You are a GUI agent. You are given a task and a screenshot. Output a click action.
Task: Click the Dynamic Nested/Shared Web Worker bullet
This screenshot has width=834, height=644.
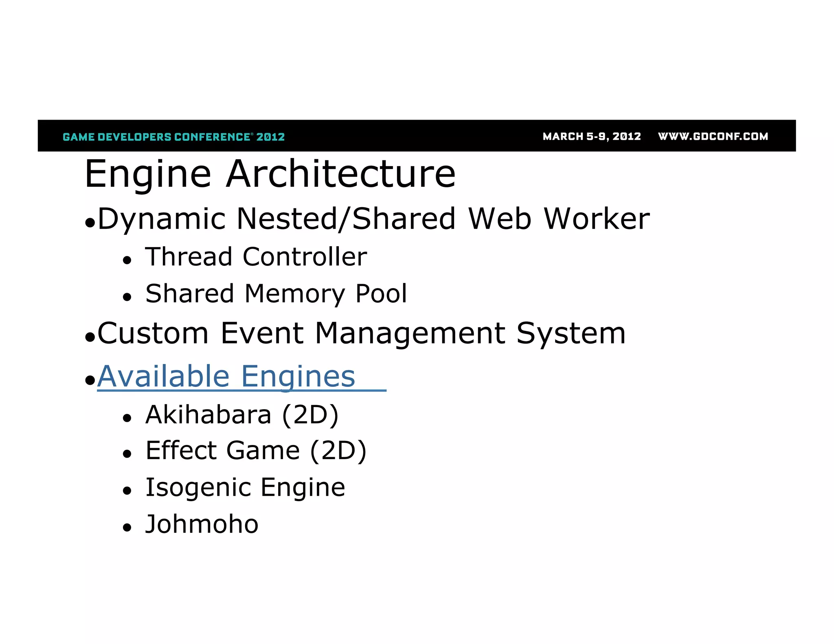pos(373,219)
